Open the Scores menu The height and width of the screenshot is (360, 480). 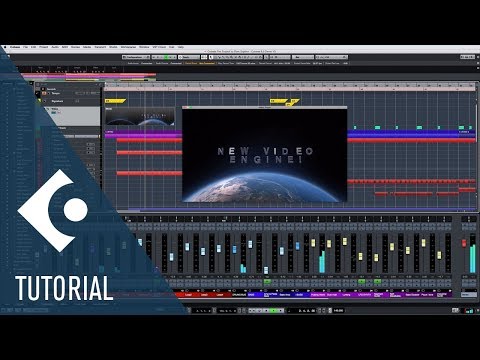[x=75, y=47]
